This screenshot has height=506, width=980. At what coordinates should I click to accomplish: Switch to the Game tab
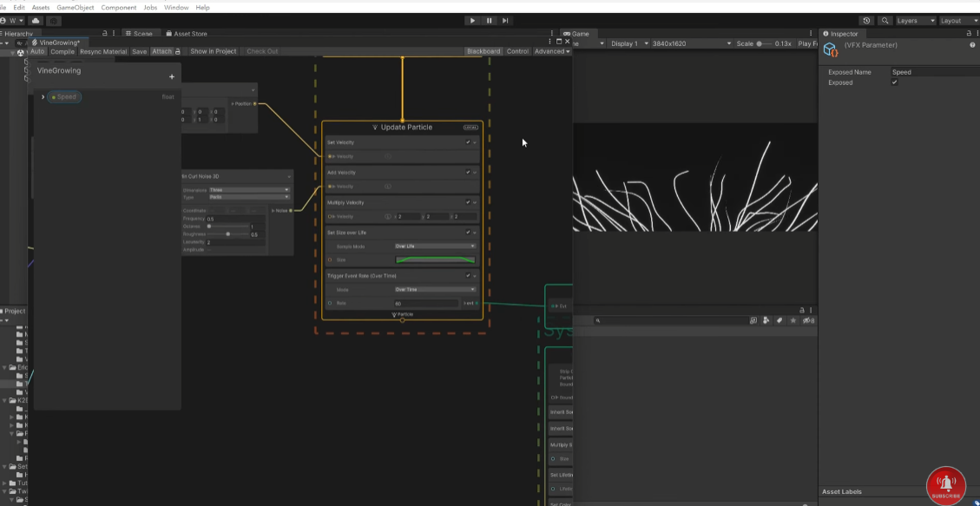click(x=580, y=34)
